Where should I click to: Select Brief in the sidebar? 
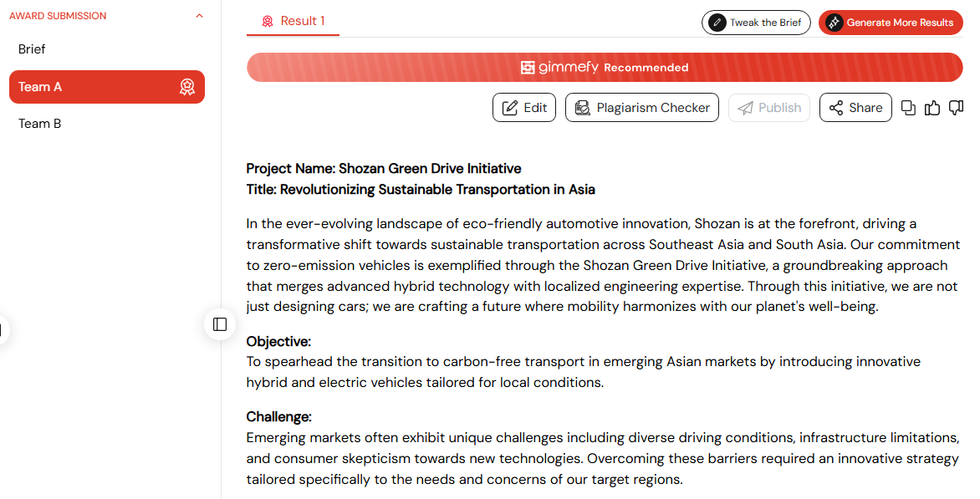[32, 49]
